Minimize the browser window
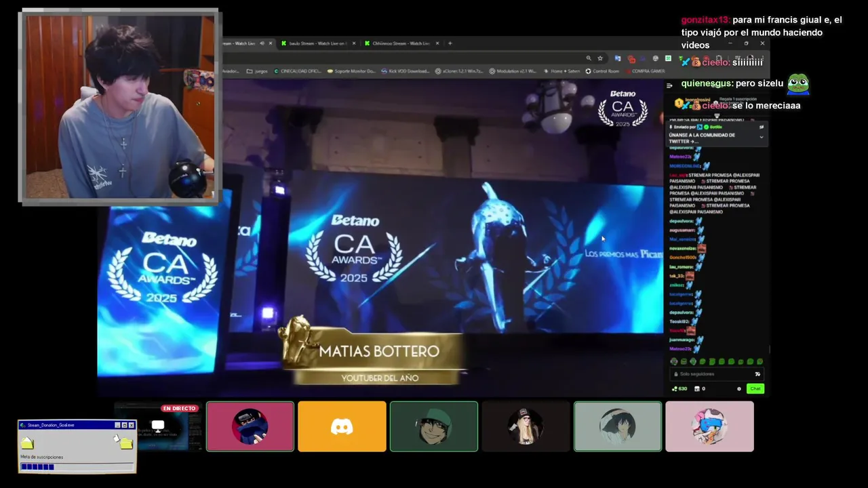 click(730, 43)
